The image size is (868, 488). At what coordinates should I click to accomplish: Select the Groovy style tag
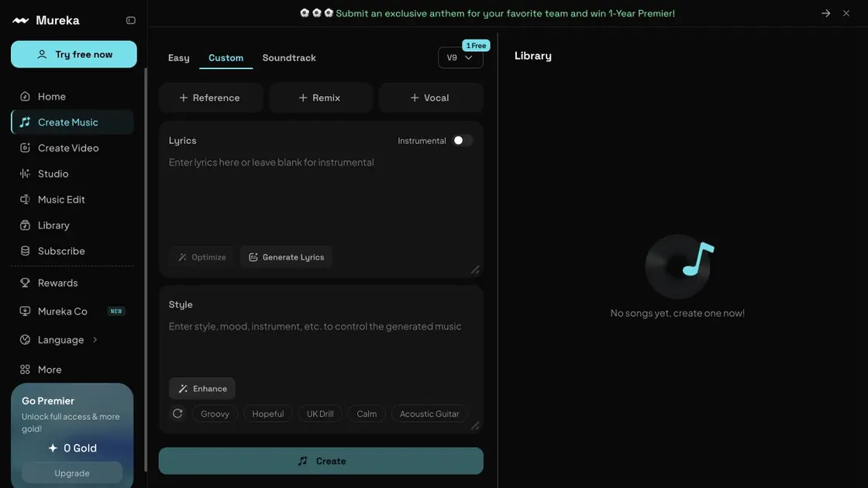215,414
